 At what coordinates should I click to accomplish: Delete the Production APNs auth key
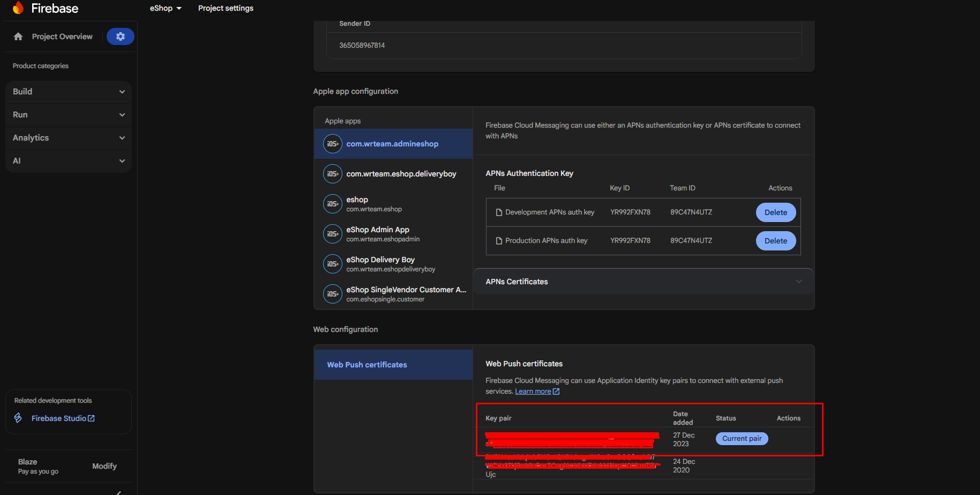[x=775, y=241]
